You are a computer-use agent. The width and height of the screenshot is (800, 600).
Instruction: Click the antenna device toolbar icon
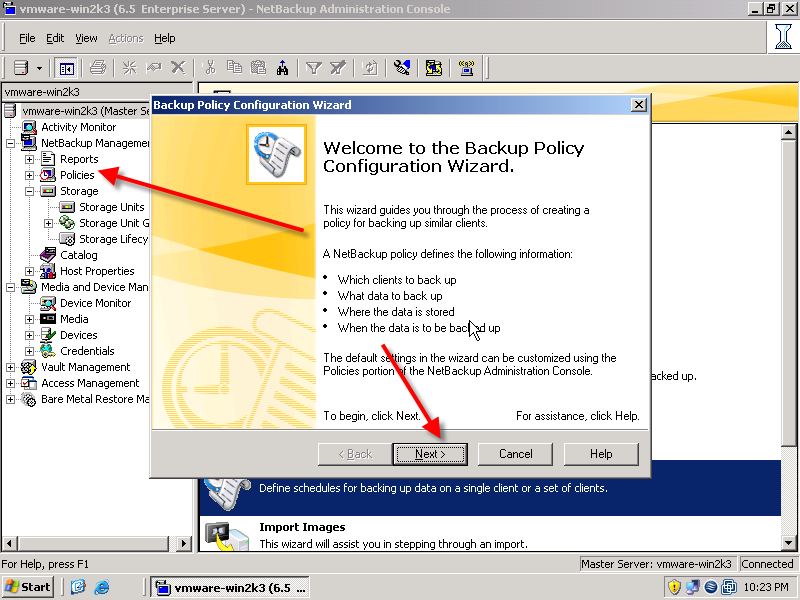click(x=466, y=67)
